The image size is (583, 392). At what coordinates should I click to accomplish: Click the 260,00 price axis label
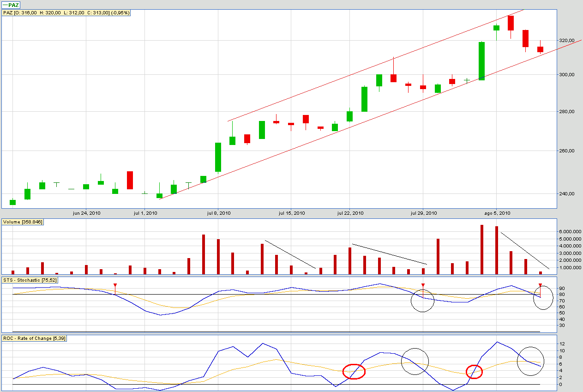[x=566, y=151]
